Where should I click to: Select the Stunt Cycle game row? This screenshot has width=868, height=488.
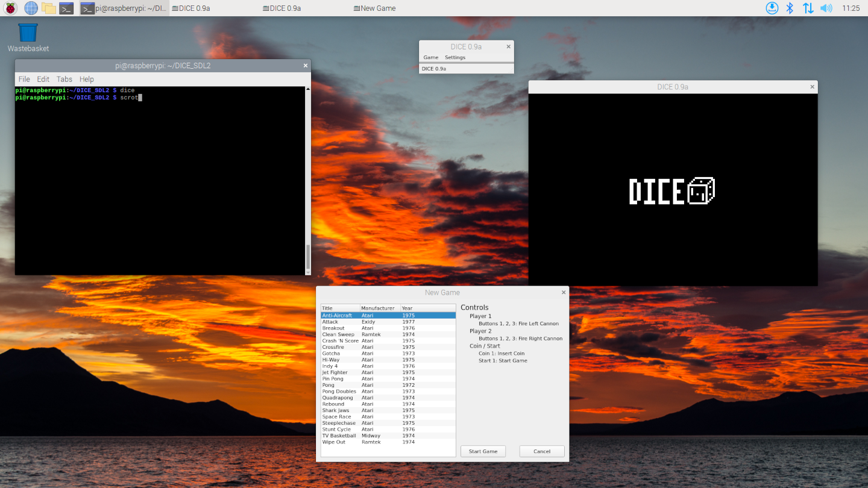388,429
